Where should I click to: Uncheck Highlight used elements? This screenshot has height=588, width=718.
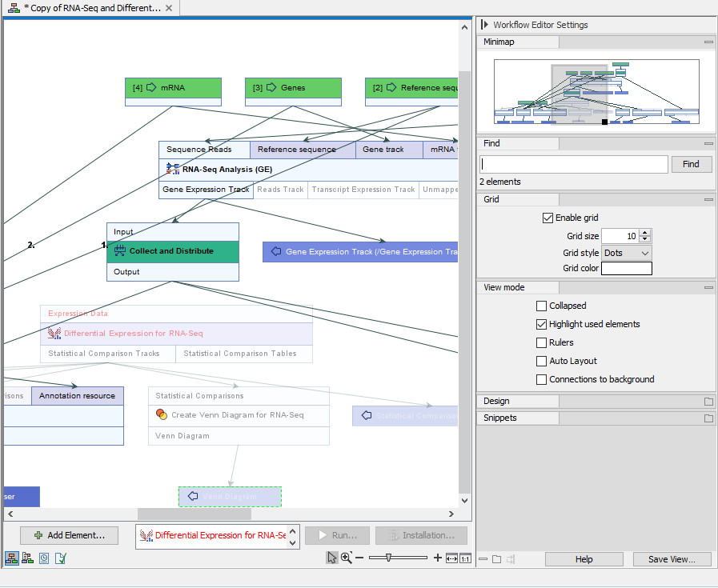coord(541,324)
